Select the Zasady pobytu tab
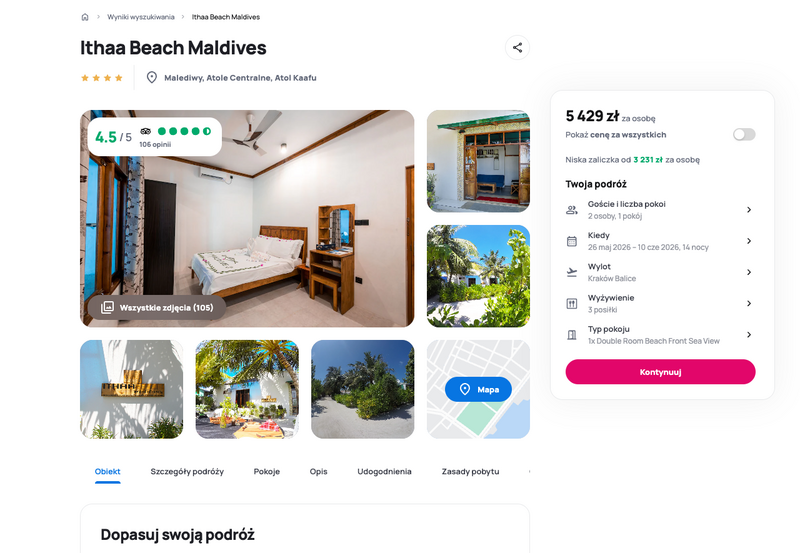 470,471
